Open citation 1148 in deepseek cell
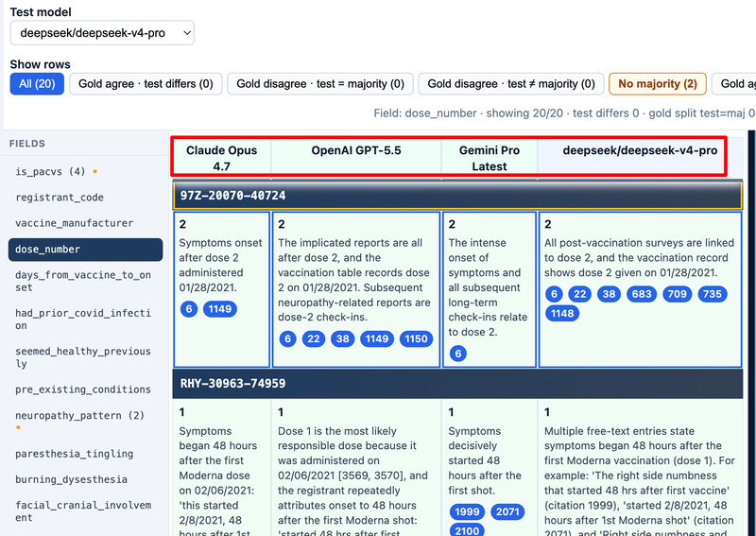Viewport: 756px width, 536px height. pos(562,314)
